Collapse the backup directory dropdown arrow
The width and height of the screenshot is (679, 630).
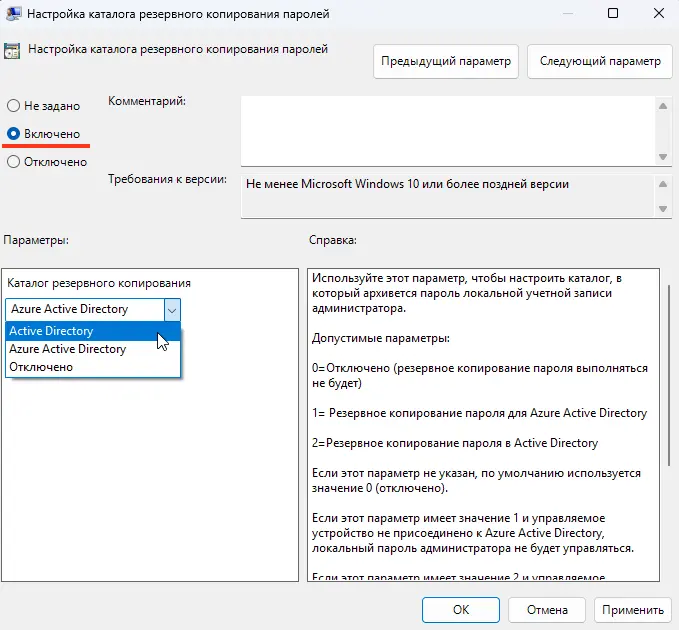coord(172,310)
